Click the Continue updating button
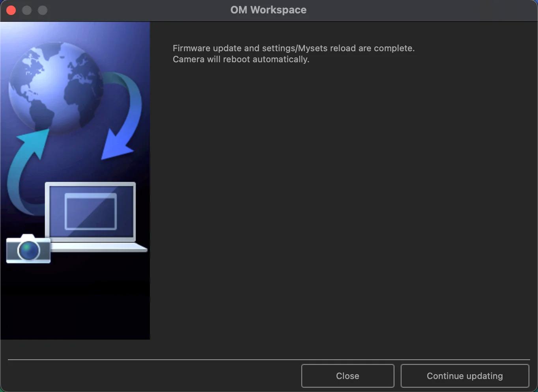 (465, 376)
